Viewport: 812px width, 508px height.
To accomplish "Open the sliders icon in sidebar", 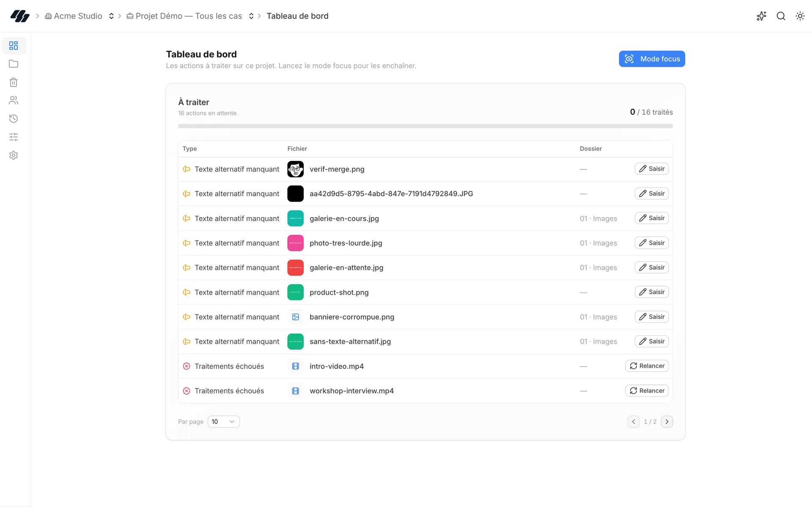I will [x=14, y=137].
